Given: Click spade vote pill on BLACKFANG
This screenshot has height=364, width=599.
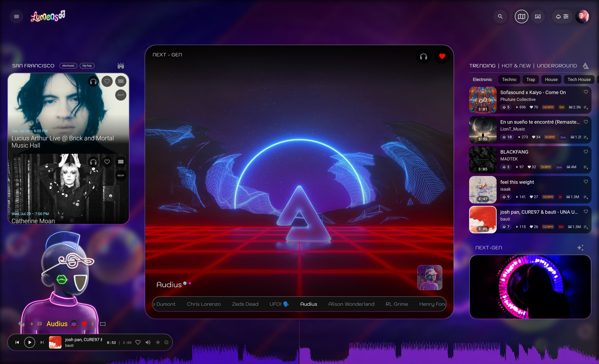Looking at the screenshot, I should pyautogui.click(x=506, y=167).
